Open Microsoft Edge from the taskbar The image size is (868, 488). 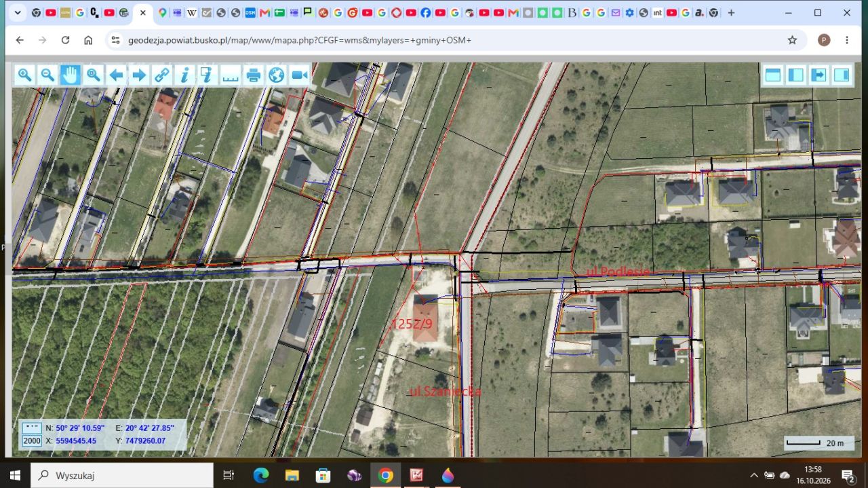[x=261, y=476]
